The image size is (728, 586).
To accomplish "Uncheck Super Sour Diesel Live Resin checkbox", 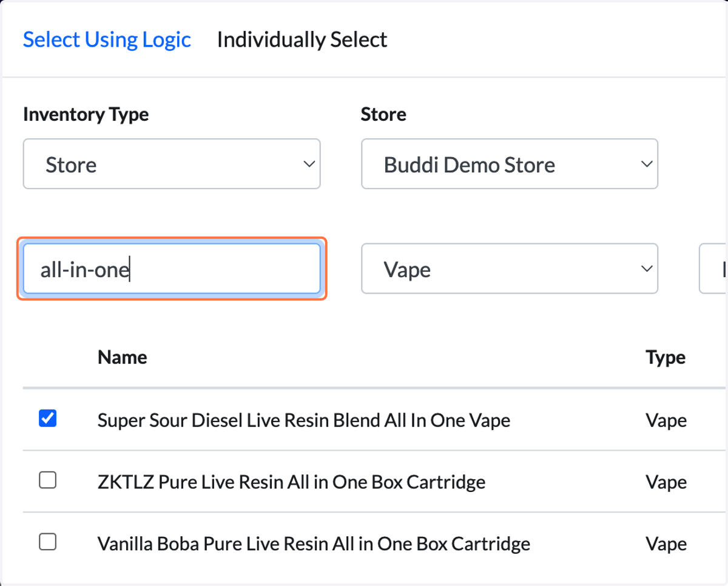I will click(x=47, y=419).
